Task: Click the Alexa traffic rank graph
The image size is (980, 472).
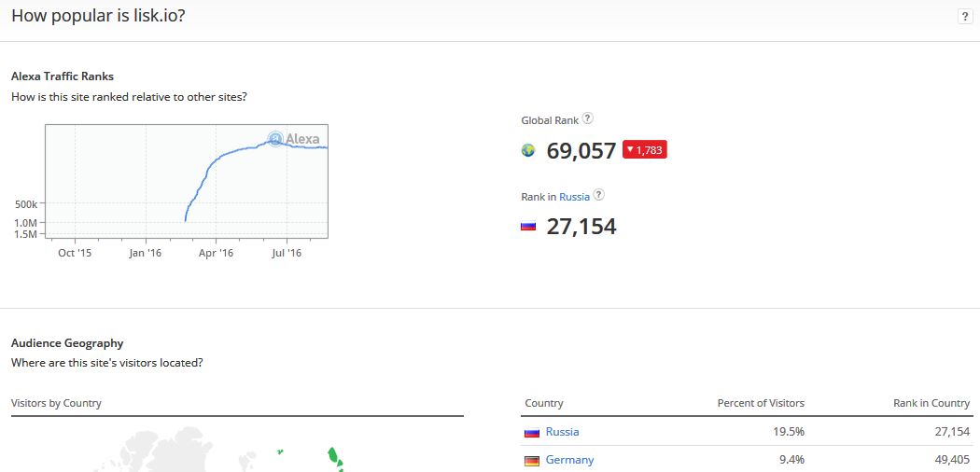Action: point(187,181)
